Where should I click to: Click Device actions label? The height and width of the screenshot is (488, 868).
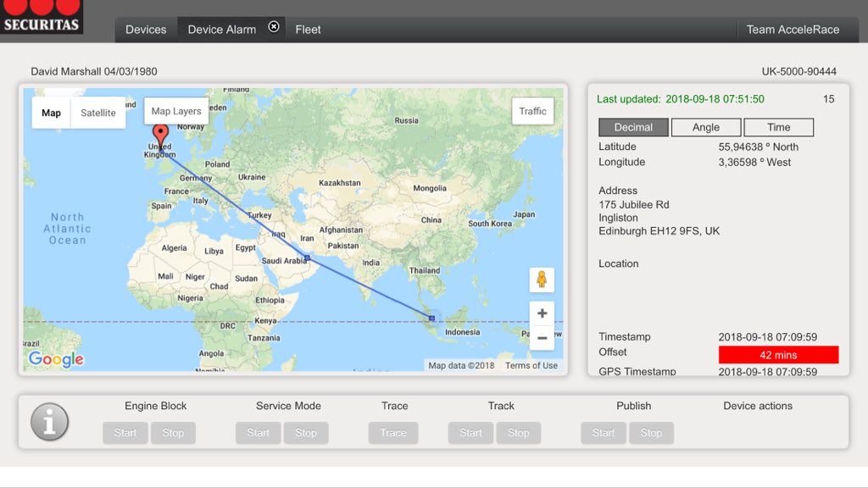[x=757, y=406]
